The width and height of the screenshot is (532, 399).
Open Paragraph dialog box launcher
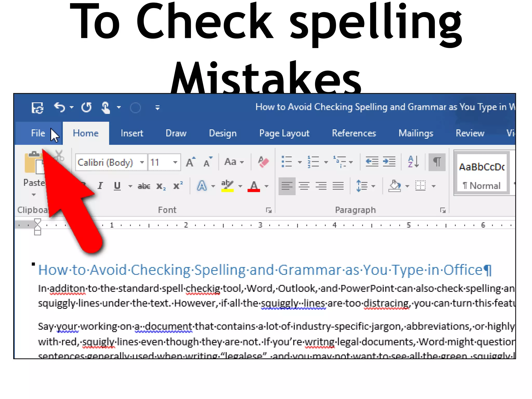443,210
